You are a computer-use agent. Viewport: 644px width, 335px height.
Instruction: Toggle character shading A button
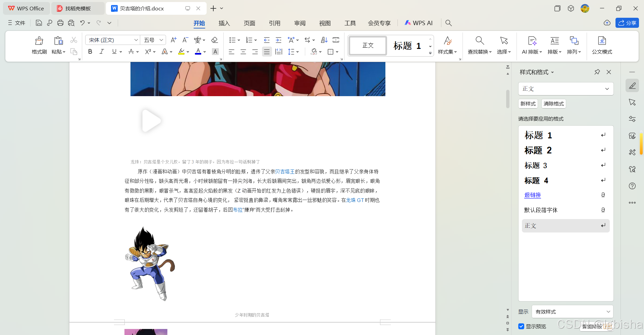pos(215,52)
